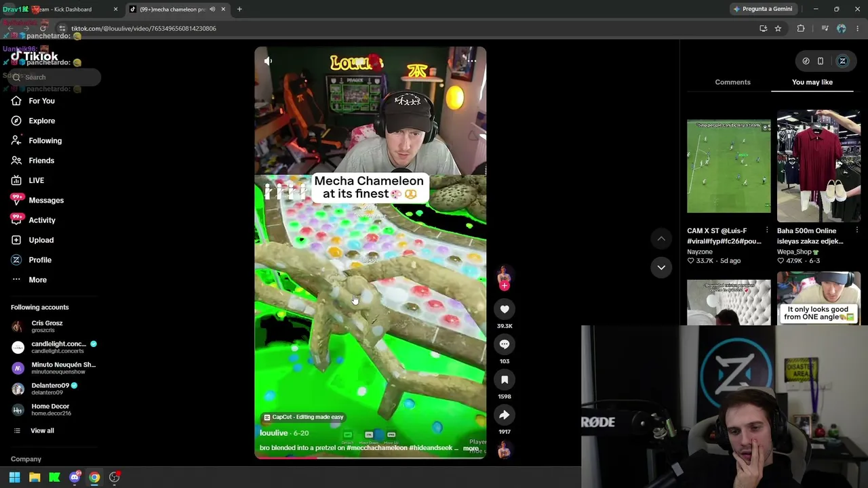Open louulive's profile from the video username
The width and height of the screenshot is (868, 488).
point(274,433)
